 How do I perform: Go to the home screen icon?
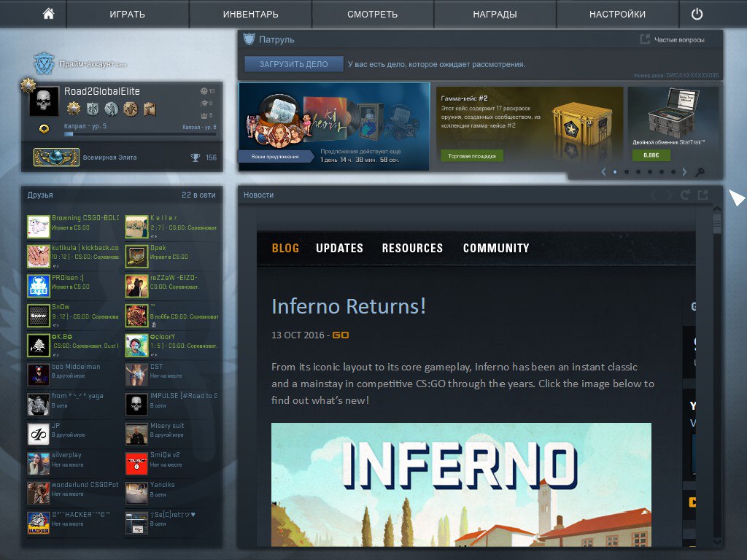48,14
